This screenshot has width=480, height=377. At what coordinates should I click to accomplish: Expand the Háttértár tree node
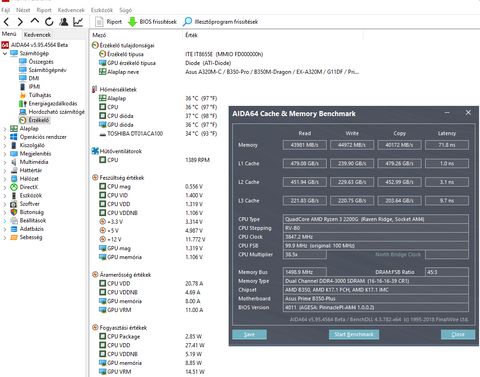tap(5, 170)
